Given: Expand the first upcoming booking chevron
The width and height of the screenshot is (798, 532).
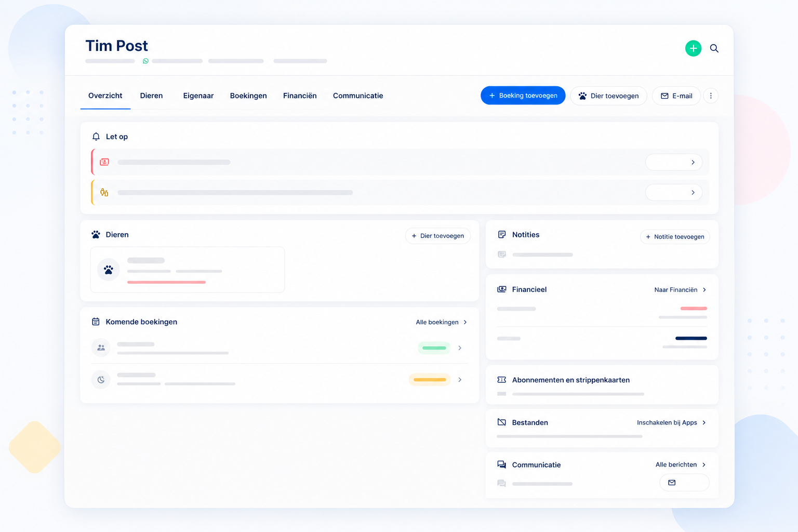Looking at the screenshot, I should click(x=460, y=348).
